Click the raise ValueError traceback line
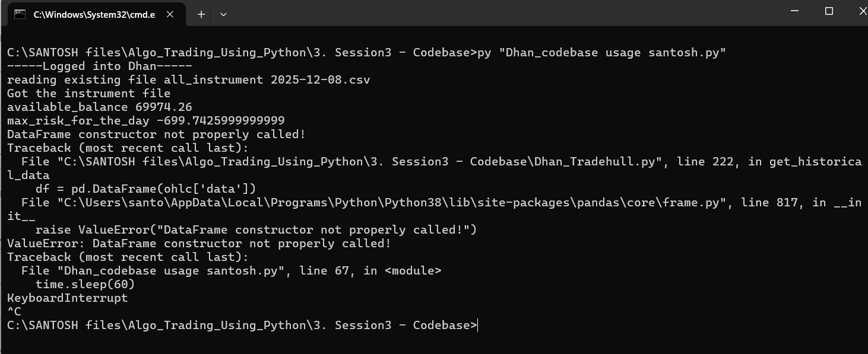The width and height of the screenshot is (868, 354). point(256,229)
